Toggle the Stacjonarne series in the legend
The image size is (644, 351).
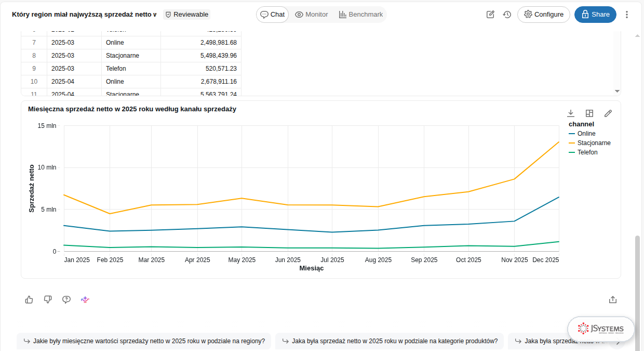click(589, 143)
